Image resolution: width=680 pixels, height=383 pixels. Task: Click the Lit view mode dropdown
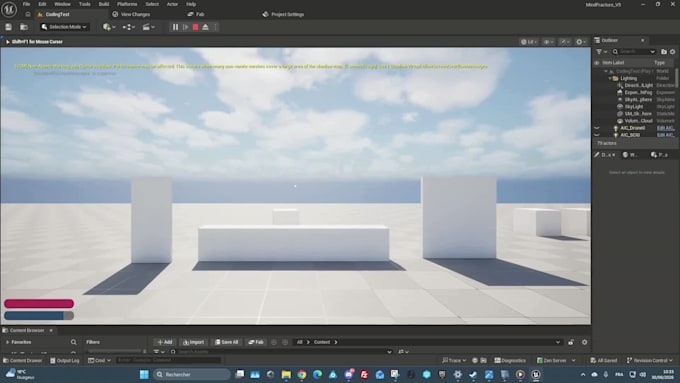click(x=529, y=42)
